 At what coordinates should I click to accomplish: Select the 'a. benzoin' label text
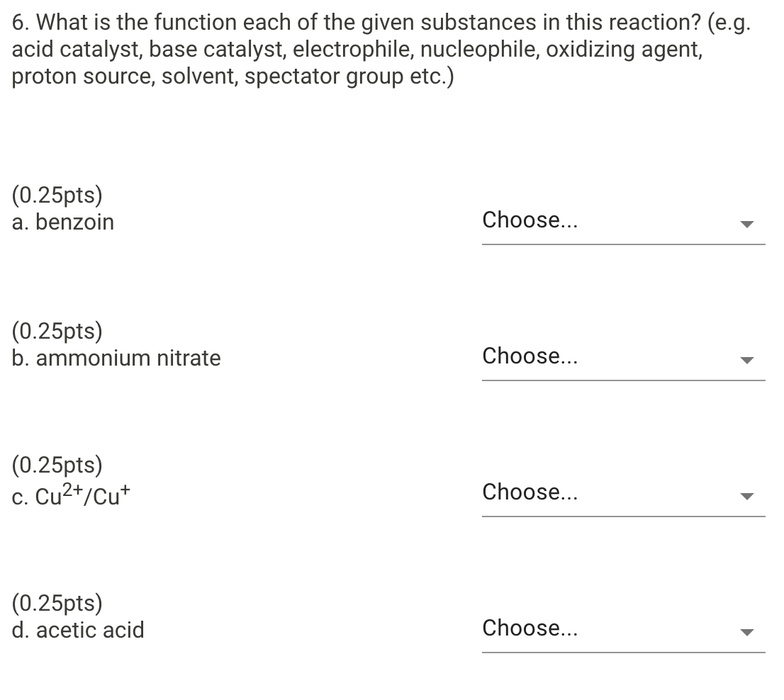[63, 222]
